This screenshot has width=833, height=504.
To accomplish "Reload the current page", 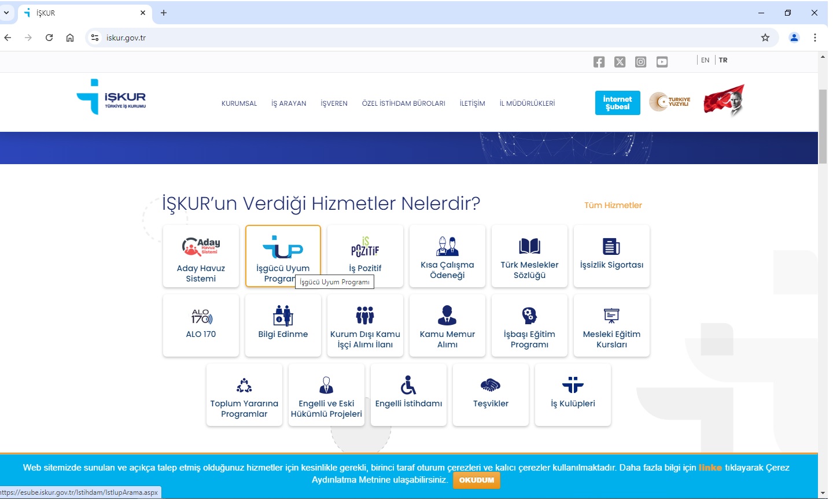I will [x=49, y=38].
